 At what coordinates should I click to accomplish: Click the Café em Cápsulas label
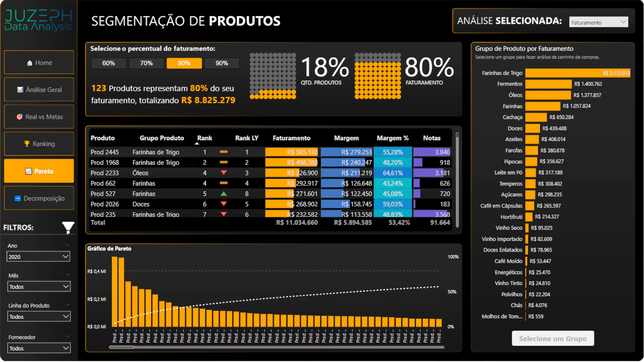[x=501, y=206]
